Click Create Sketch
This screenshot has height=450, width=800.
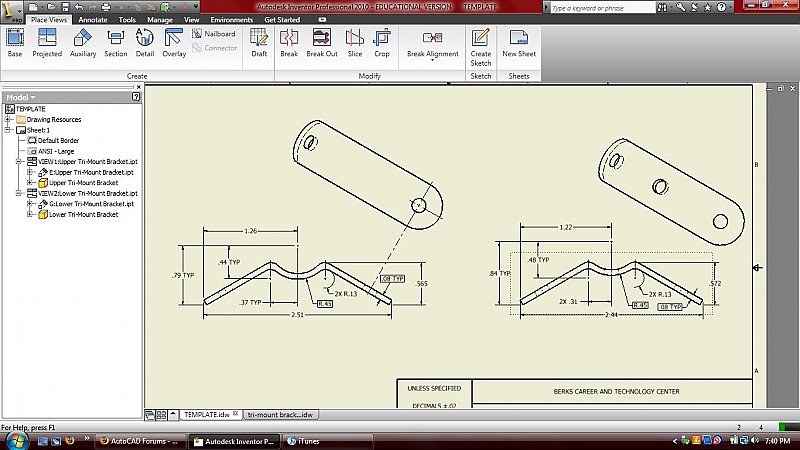pos(481,47)
